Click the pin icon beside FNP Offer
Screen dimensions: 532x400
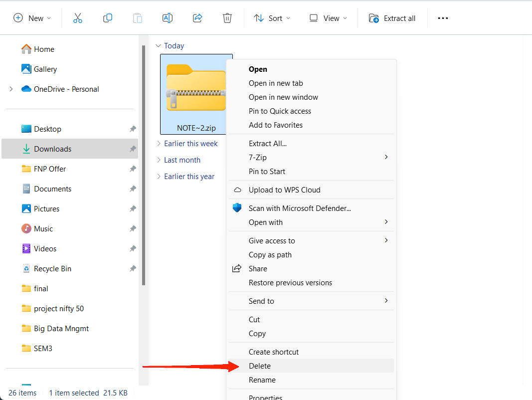133,169
